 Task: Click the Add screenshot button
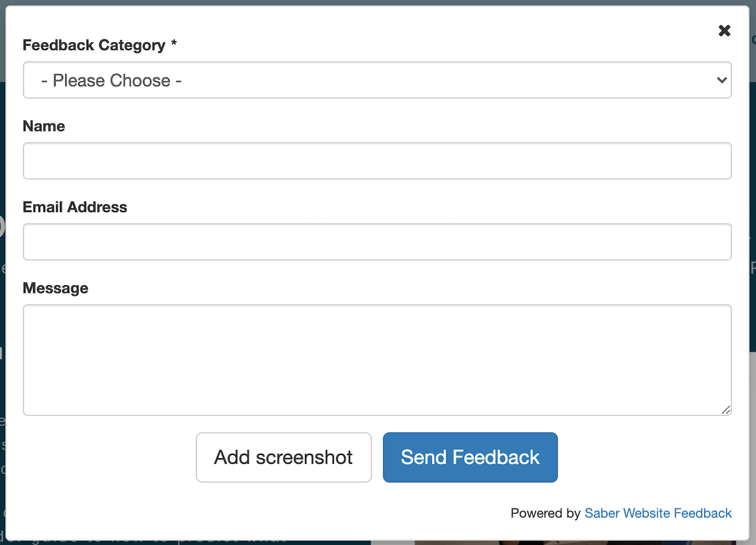283,457
